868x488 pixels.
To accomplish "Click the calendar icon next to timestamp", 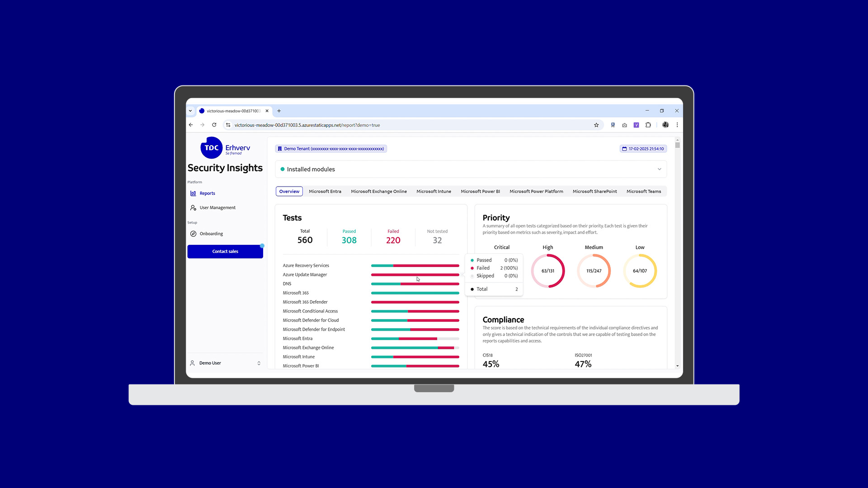I will [x=623, y=148].
